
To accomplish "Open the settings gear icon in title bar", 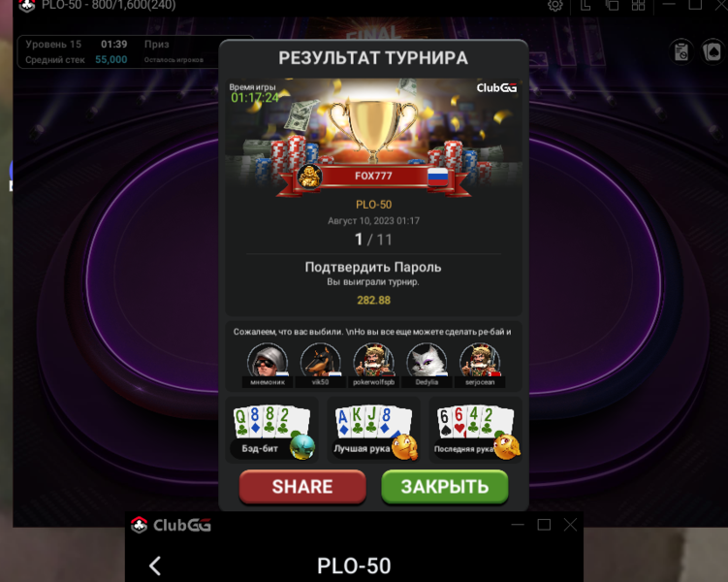I will 554,5.
